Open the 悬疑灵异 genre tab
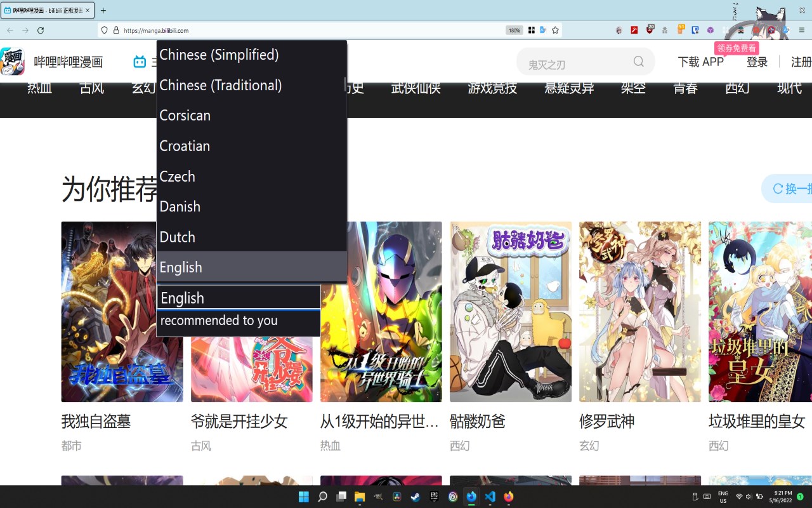 (x=569, y=89)
